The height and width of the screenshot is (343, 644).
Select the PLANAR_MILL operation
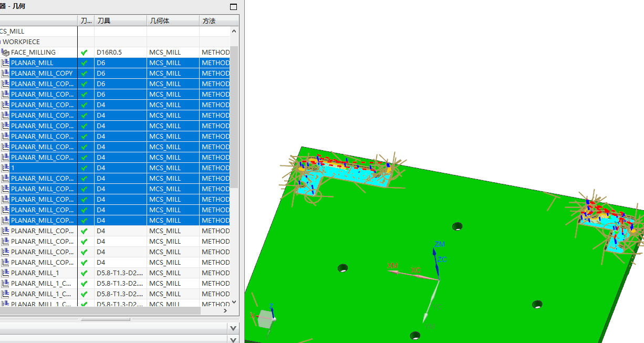[x=32, y=63]
